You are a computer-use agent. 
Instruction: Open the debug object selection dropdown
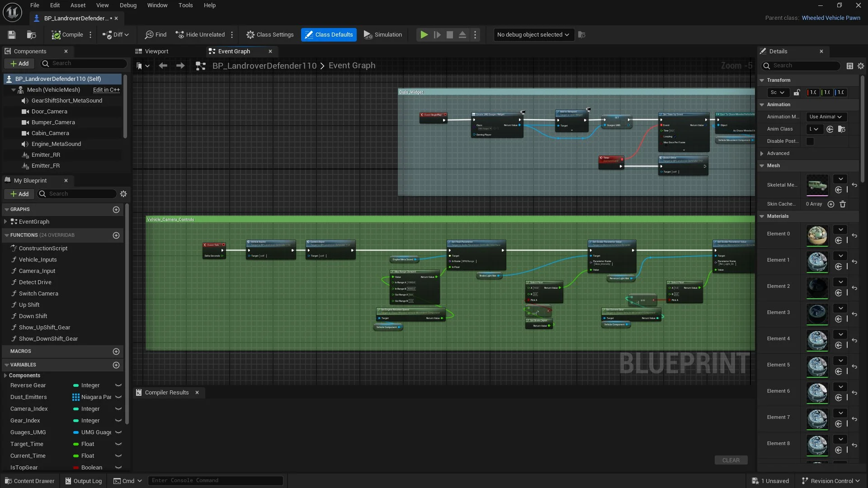[533, 35]
